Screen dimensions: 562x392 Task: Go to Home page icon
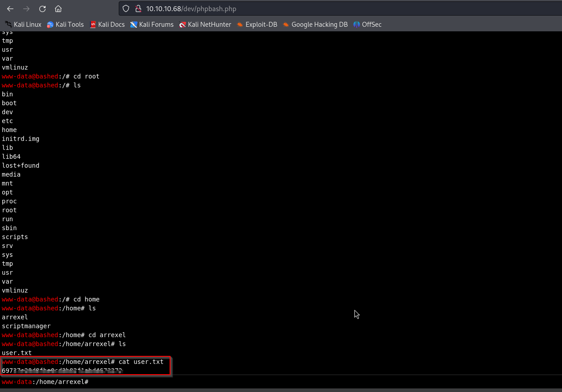58,9
